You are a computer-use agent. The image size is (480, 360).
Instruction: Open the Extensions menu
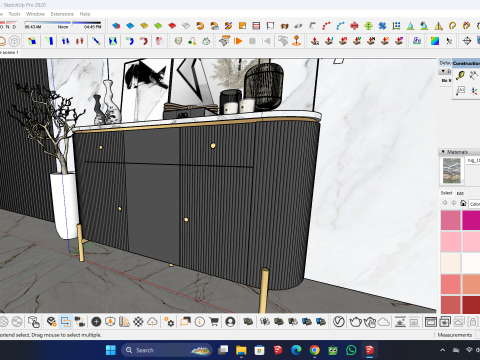pos(62,14)
